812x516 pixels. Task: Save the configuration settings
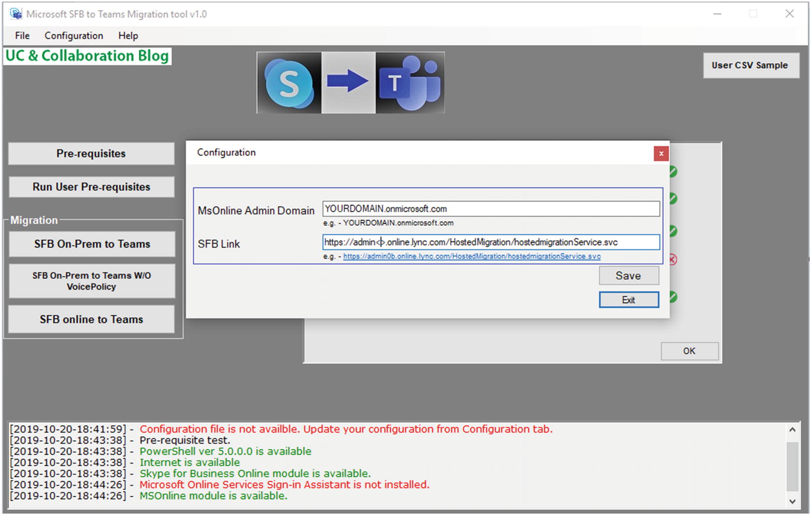(628, 276)
